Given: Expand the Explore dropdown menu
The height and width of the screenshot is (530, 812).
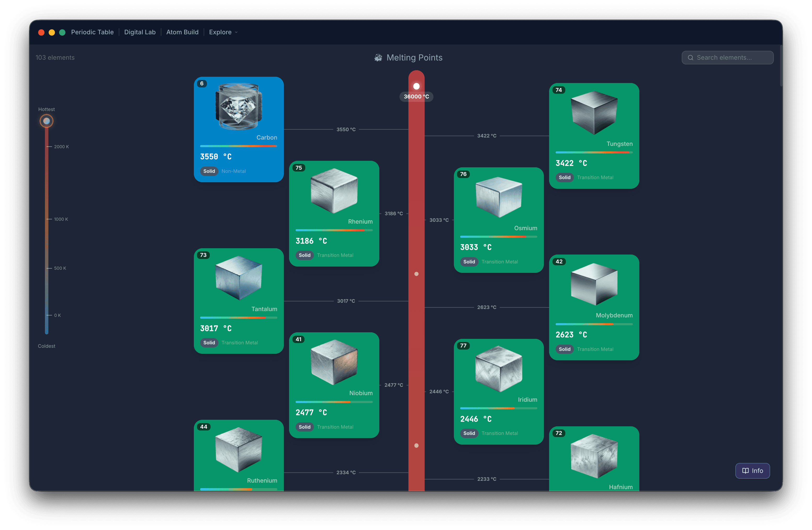Looking at the screenshot, I should pos(223,32).
